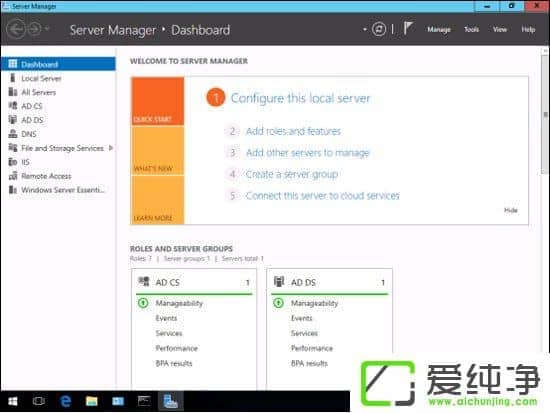Select DNS in the navigation pane
This screenshot has height=413, width=550.
pos(58,134)
